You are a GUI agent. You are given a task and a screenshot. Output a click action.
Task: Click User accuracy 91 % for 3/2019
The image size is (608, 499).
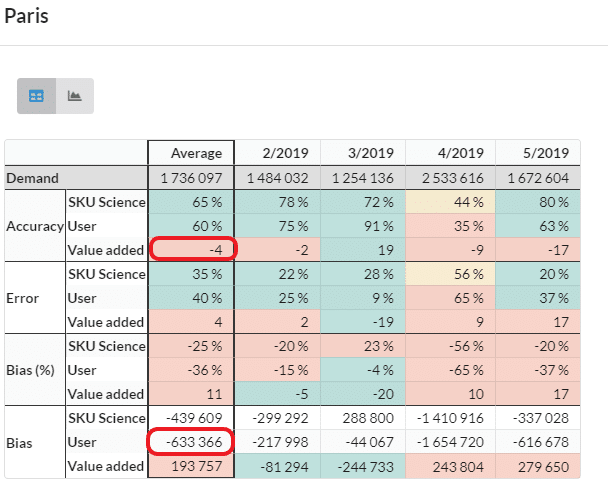tap(363, 226)
